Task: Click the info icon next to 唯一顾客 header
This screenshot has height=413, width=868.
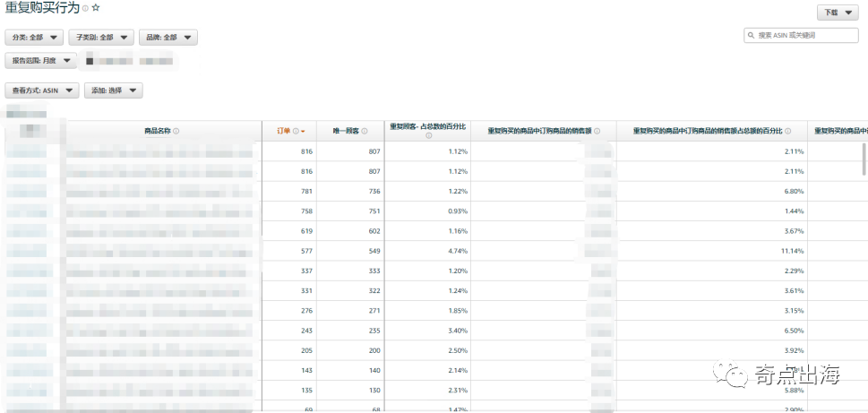Action: [x=365, y=131]
